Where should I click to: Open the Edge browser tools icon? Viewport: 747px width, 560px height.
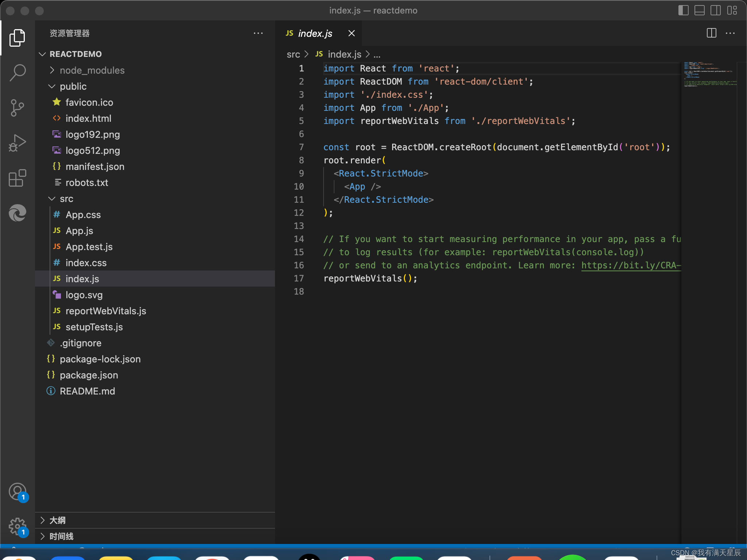pyautogui.click(x=17, y=213)
